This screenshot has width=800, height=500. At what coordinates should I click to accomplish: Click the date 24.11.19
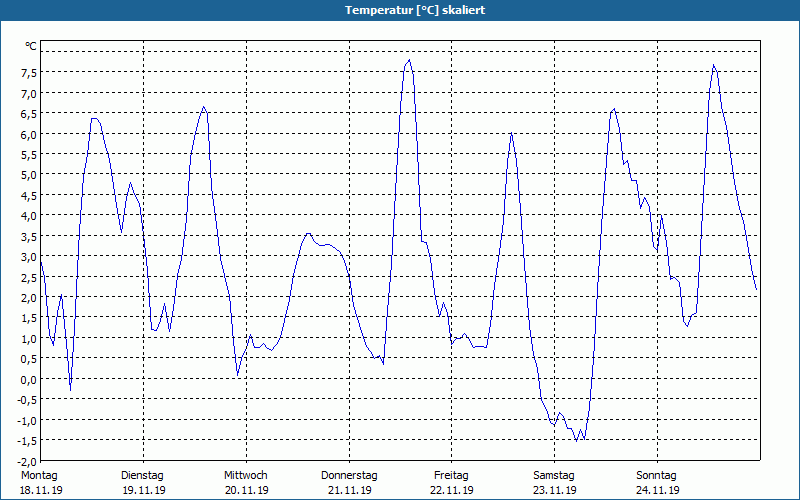click(x=658, y=490)
